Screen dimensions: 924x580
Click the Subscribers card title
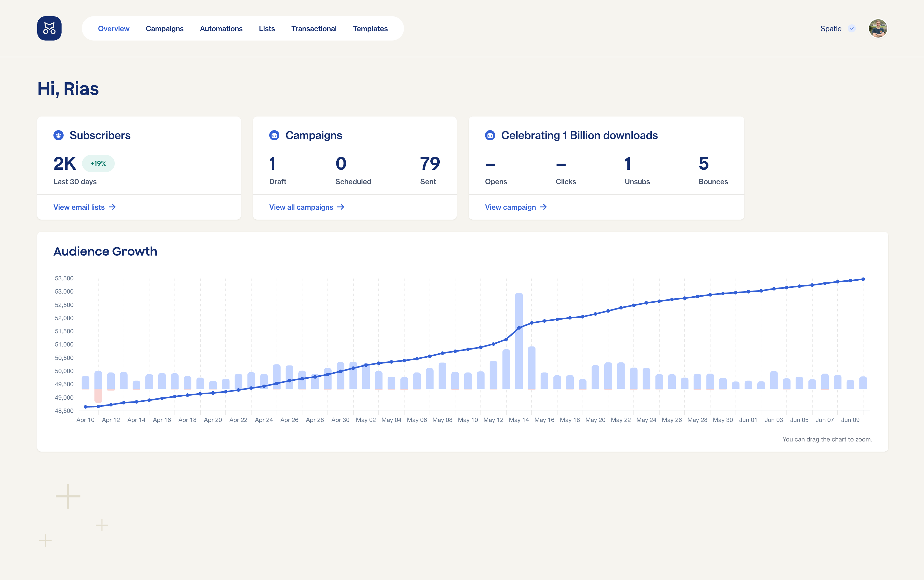tap(100, 136)
